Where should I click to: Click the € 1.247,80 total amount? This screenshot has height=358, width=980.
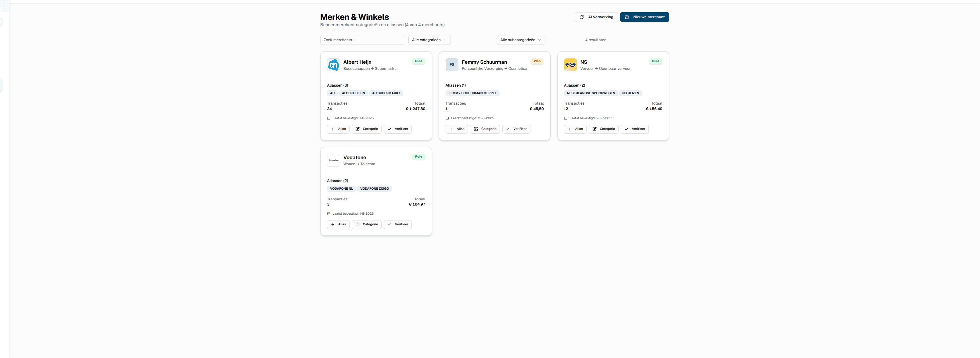pos(415,109)
